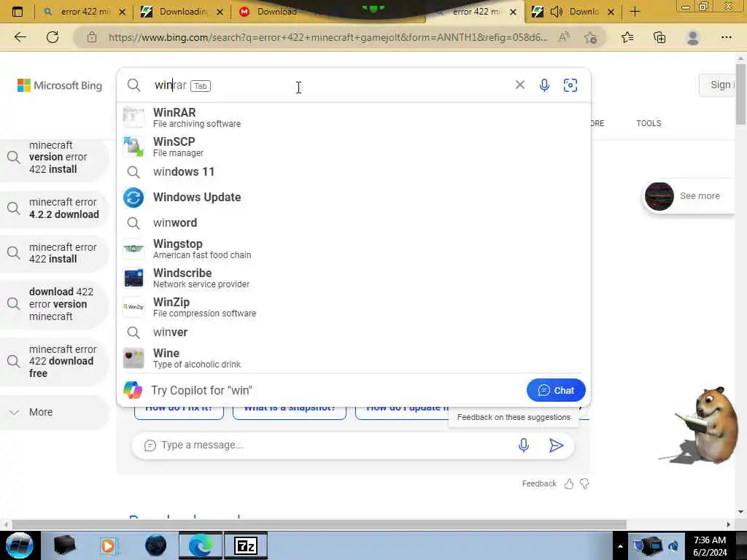Open the tab actions menu icon
Image resolution: width=747 pixels, height=560 pixels.
18,12
